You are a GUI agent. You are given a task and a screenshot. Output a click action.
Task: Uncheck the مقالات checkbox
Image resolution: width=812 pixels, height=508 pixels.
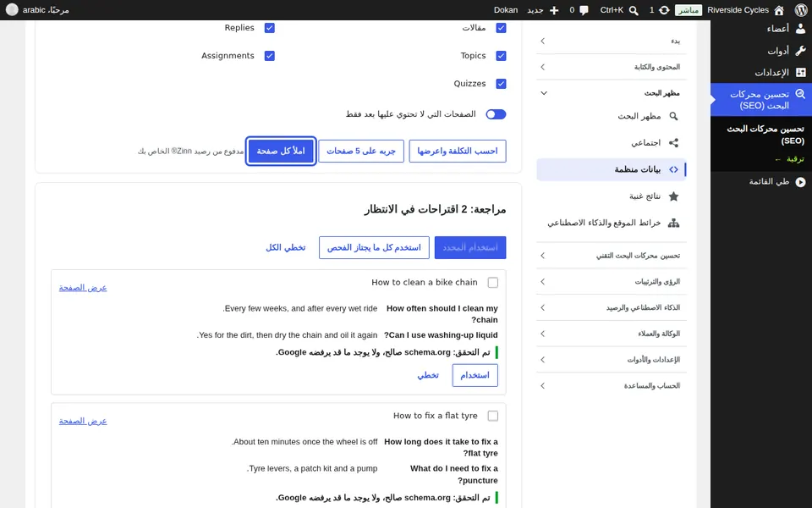(501, 28)
